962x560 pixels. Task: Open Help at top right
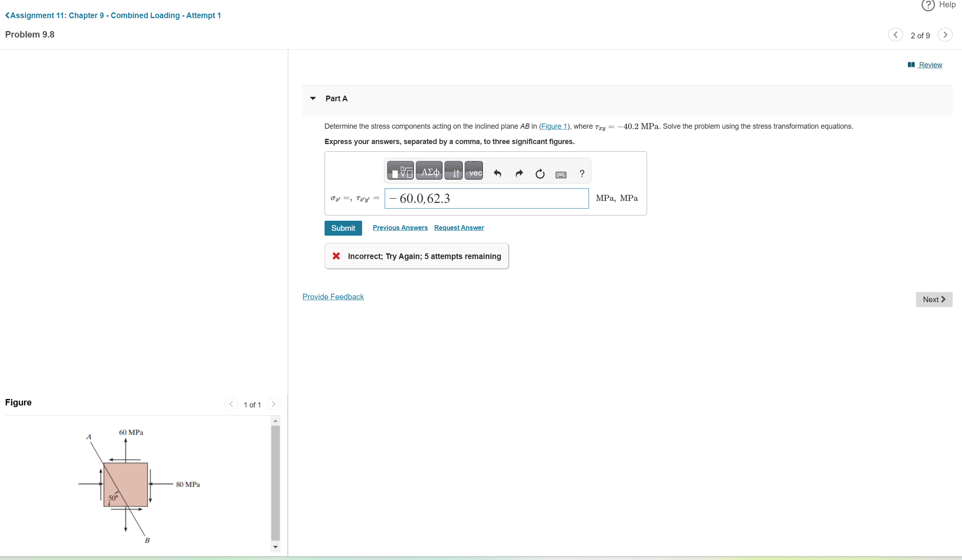[x=939, y=5]
